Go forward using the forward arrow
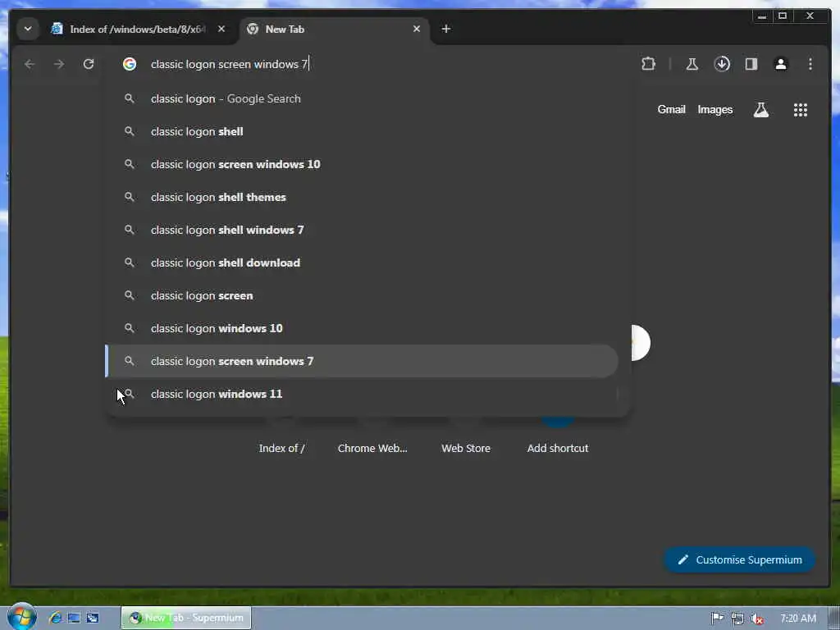The width and height of the screenshot is (840, 630). pos(59,64)
